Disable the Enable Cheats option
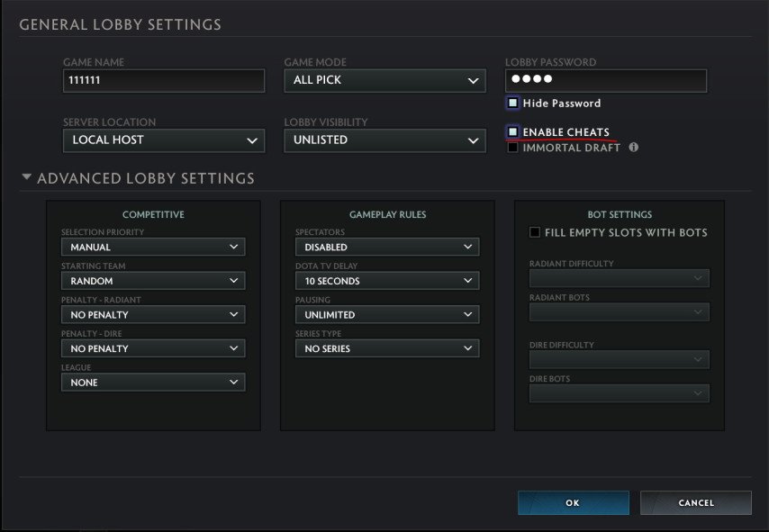Viewport: 769px width, 532px height. coord(514,131)
